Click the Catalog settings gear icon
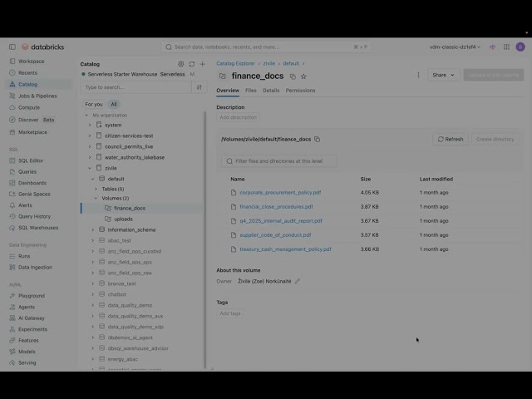 click(x=181, y=64)
